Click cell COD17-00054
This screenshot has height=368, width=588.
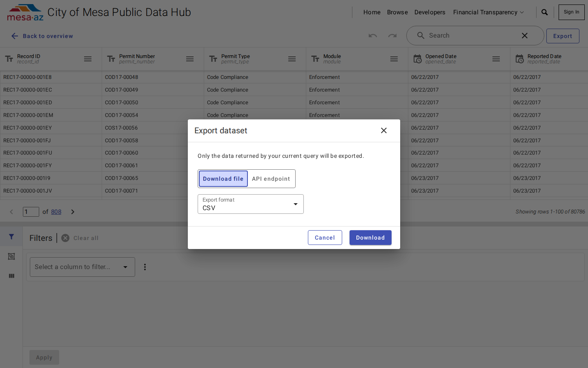point(153,115)
